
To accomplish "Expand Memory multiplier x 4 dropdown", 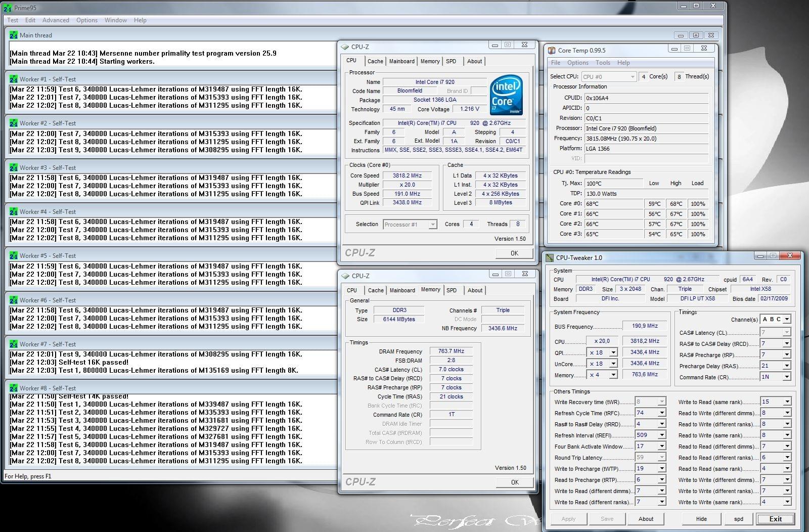I will (613, 375).
